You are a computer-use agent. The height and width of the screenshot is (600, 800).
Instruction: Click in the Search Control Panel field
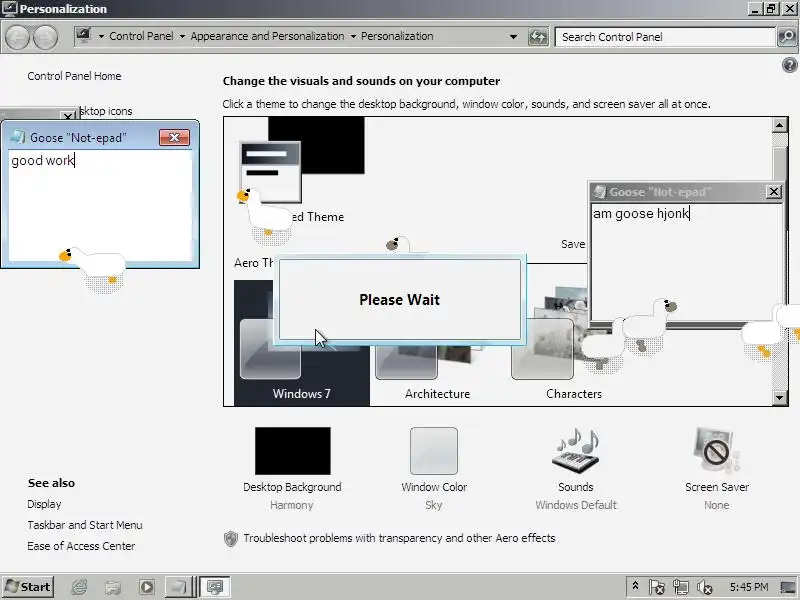click(665, 37)
